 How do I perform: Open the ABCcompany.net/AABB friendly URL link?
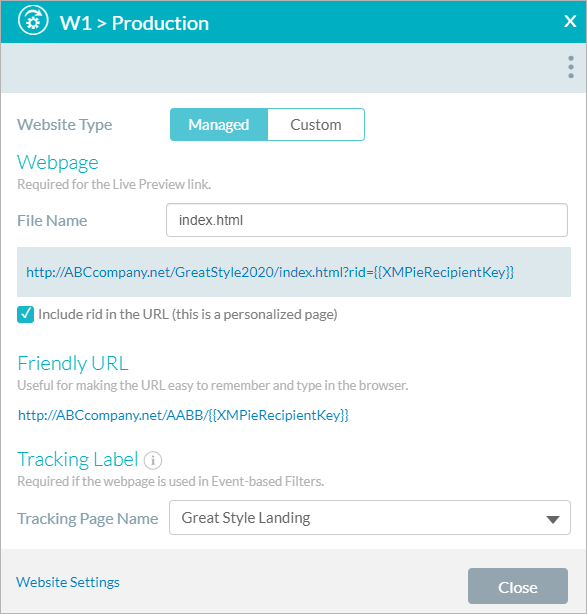coord(183,415)
